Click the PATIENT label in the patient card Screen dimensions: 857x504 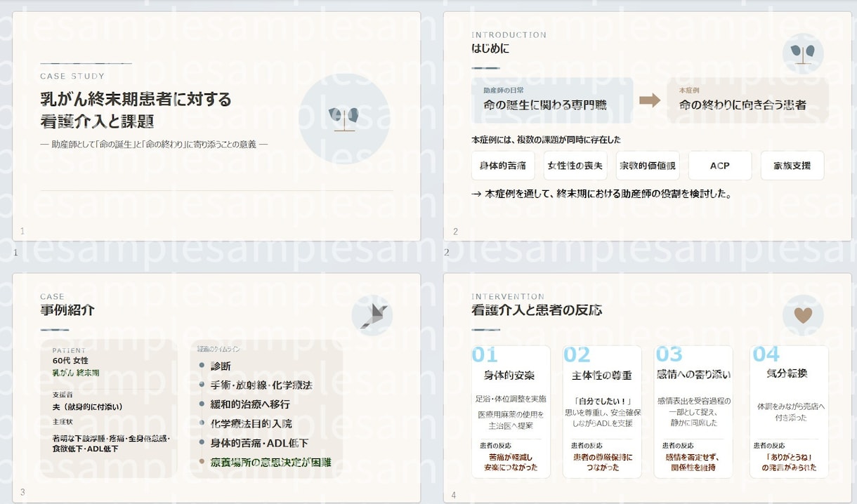coord(69,350)
